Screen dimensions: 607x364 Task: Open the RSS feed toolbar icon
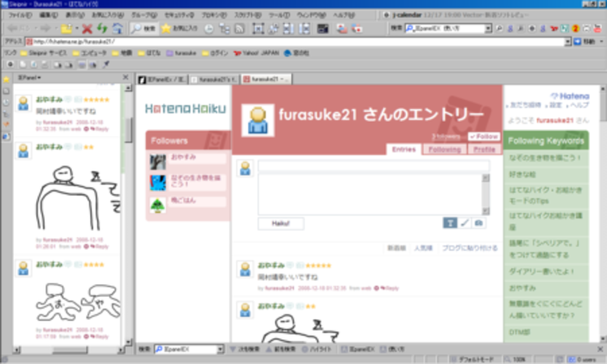[240, 29]
